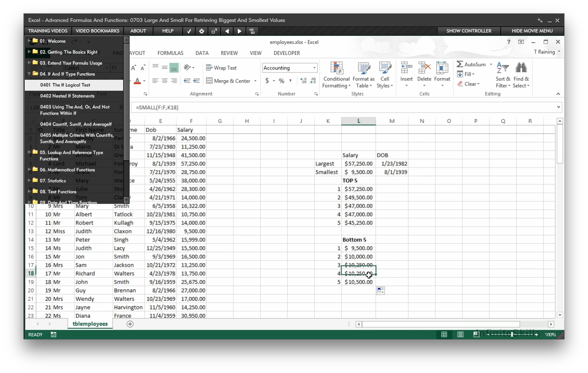Open Format as Table gallery

[363, 75]
